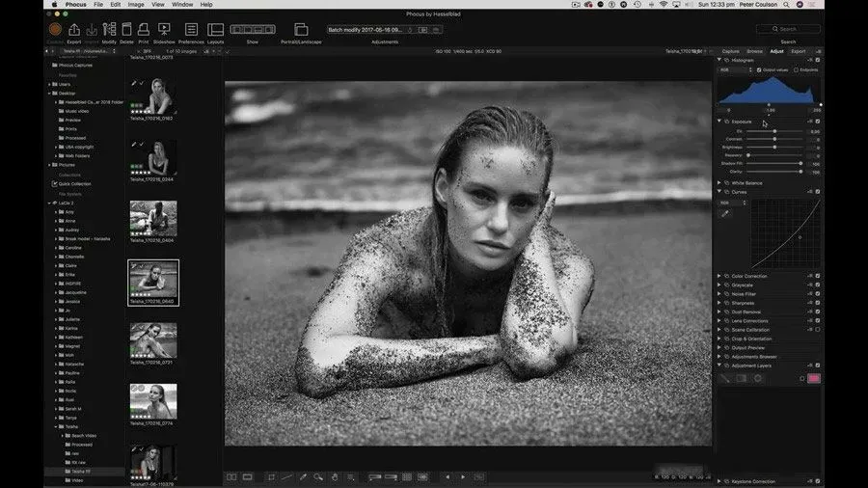Select the eyedropper tool in bottom toolbar
The image size is (868, 488).
coord(303,477)
